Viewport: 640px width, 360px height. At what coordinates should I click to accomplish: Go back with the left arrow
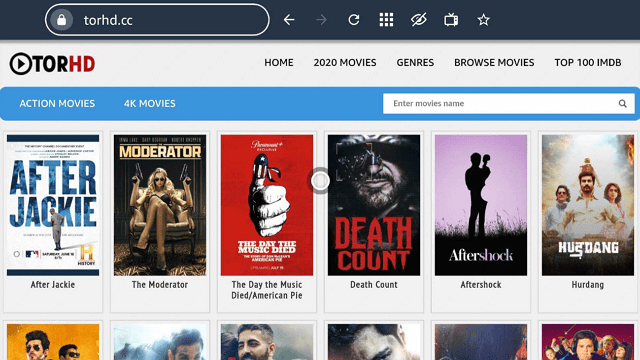pyautogui.click(x=289, y=20)
